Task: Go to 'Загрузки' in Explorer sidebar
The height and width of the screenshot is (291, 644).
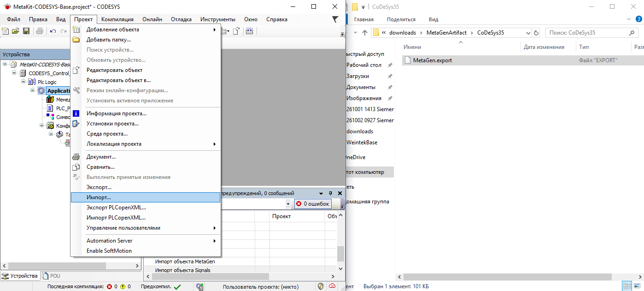Action: coord(357,76)
